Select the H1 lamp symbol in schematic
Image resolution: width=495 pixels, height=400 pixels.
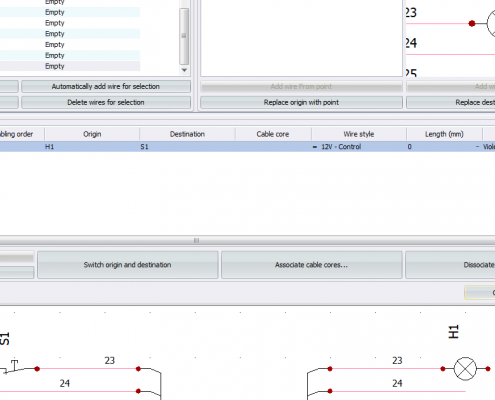click(x=465, y=369)
